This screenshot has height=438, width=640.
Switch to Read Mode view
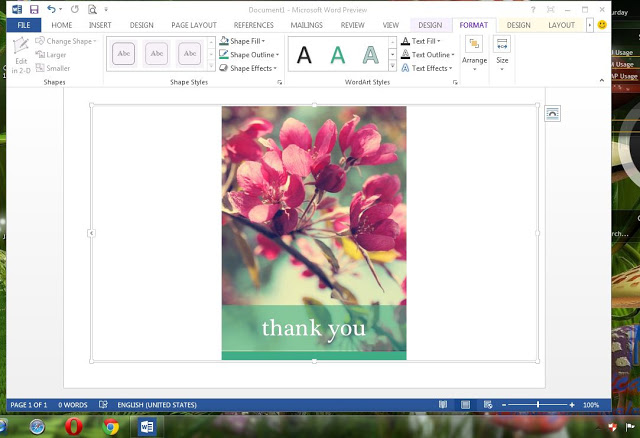[442, 405]
